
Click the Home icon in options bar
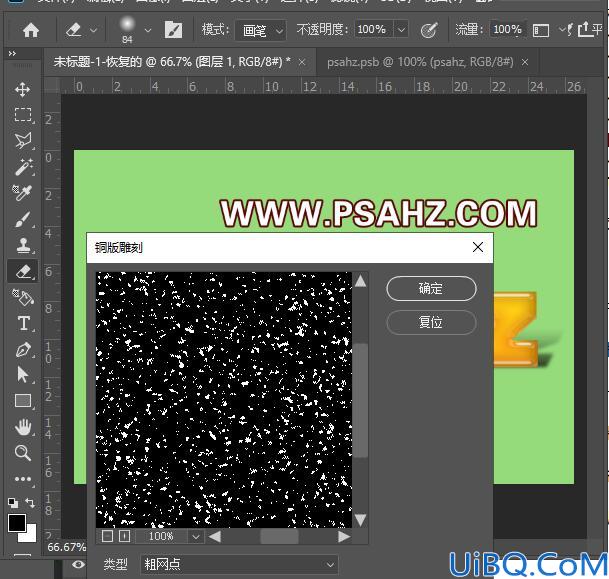coord(31,30)
